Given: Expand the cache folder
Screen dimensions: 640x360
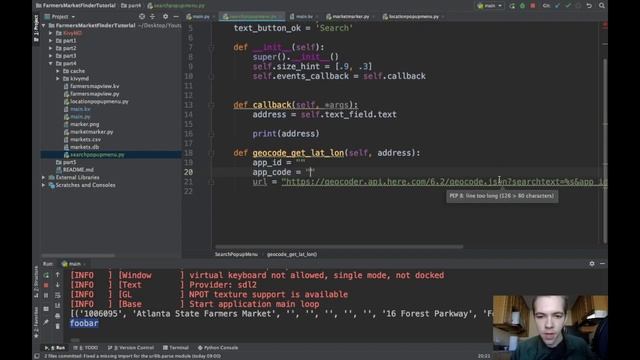Looking at the screenshot, I should click(58, 71).
